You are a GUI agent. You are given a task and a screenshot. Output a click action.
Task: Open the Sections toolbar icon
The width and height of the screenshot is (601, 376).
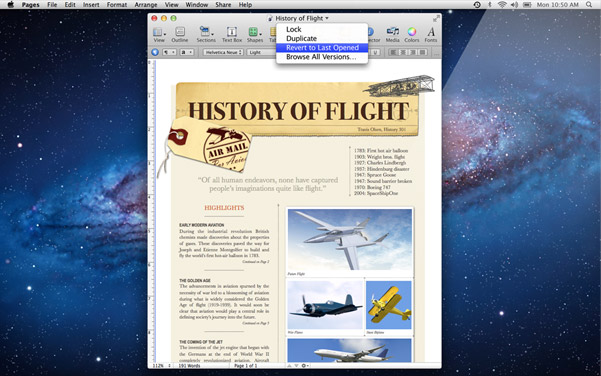click(206, 34)
